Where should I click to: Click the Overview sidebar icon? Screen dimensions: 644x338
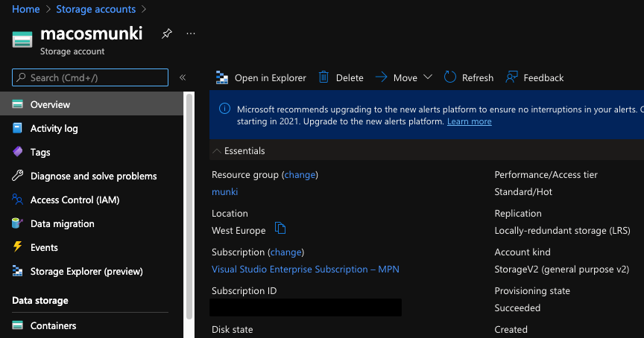click(17, 104)
